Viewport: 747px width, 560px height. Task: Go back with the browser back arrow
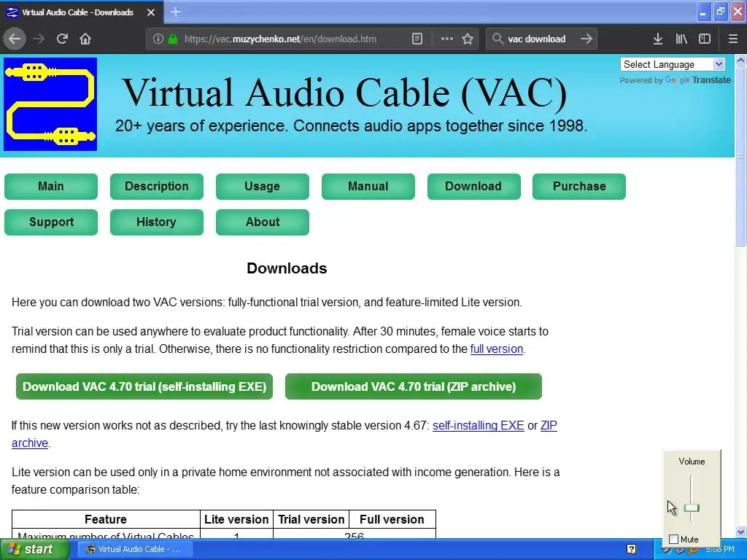pyautogui.click(x=15, y=39)
